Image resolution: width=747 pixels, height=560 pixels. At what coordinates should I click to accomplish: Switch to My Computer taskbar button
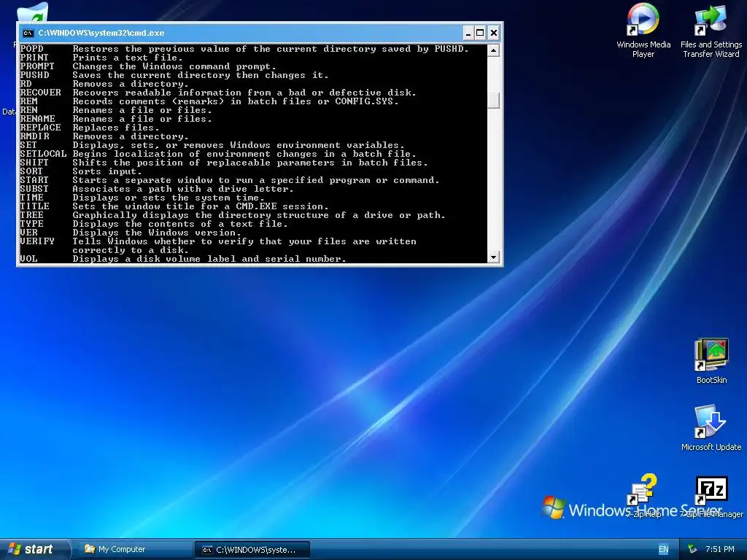coord(134,549)
